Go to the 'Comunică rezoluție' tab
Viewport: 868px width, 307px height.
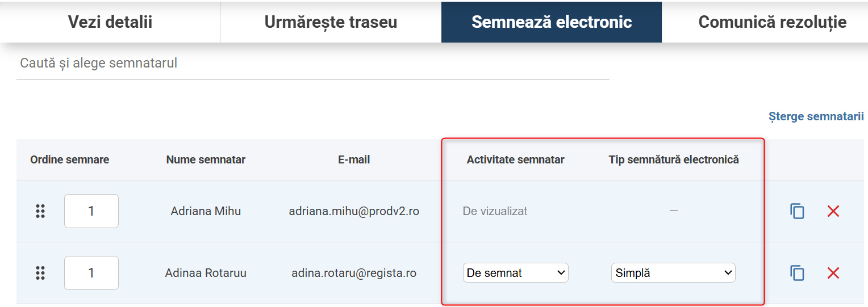[772, 22]
